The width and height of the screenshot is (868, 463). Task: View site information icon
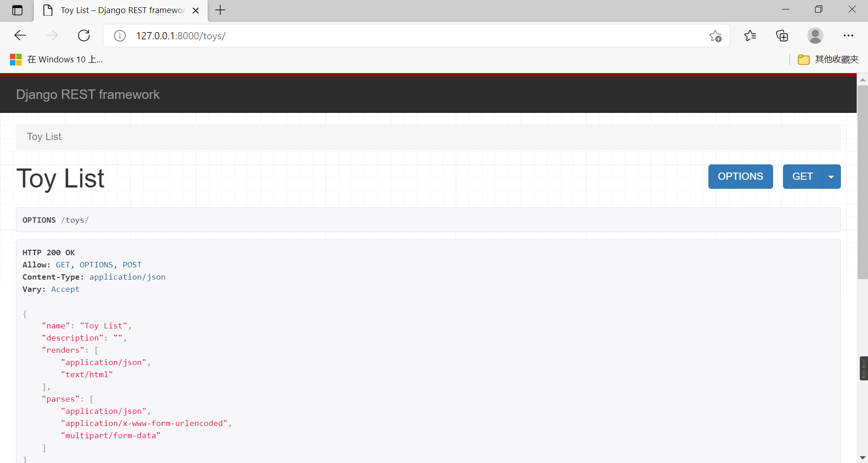[120, 36]
